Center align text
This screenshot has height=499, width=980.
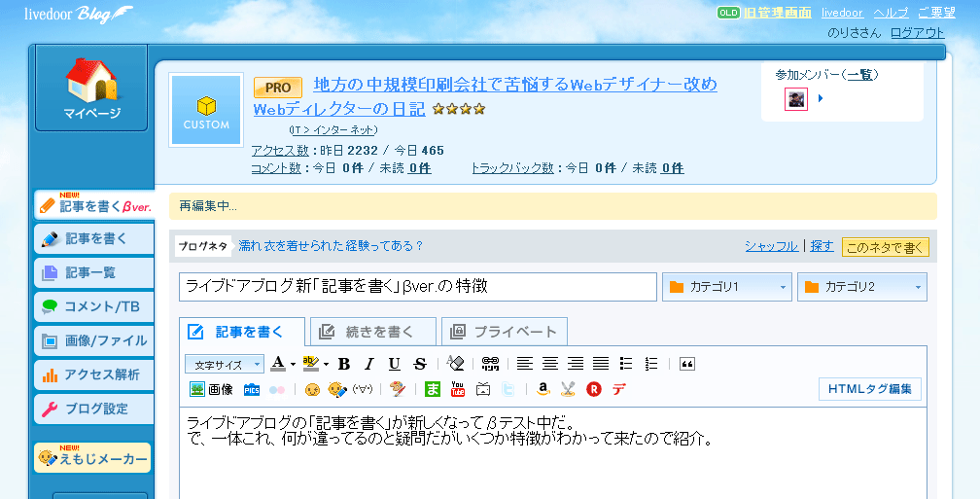(x=550, y=364)
